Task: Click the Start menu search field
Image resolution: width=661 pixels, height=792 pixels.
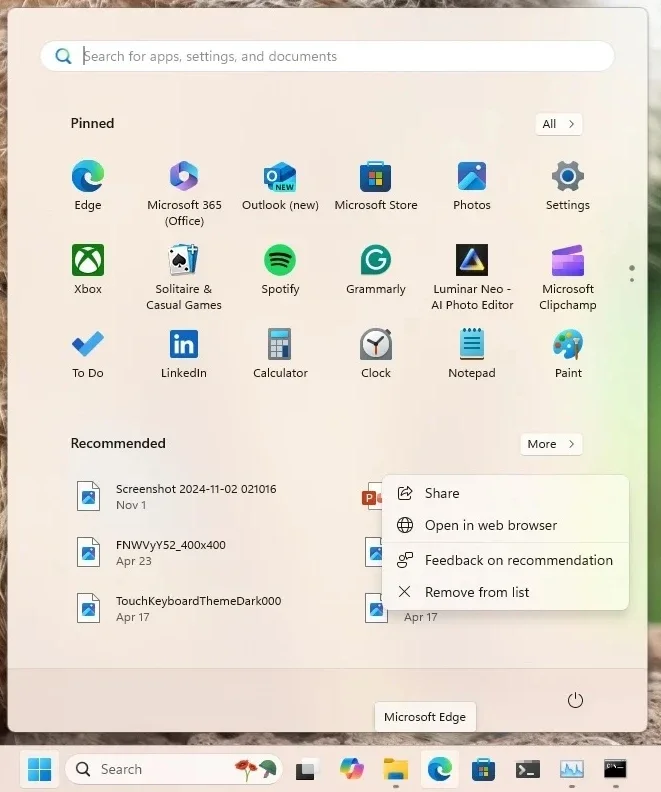Action: click(327, 56)
